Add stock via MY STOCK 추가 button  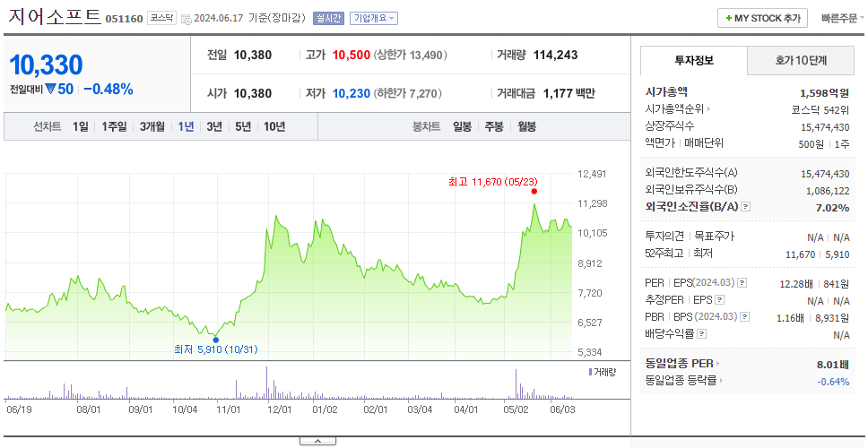[x=762, y=18]
